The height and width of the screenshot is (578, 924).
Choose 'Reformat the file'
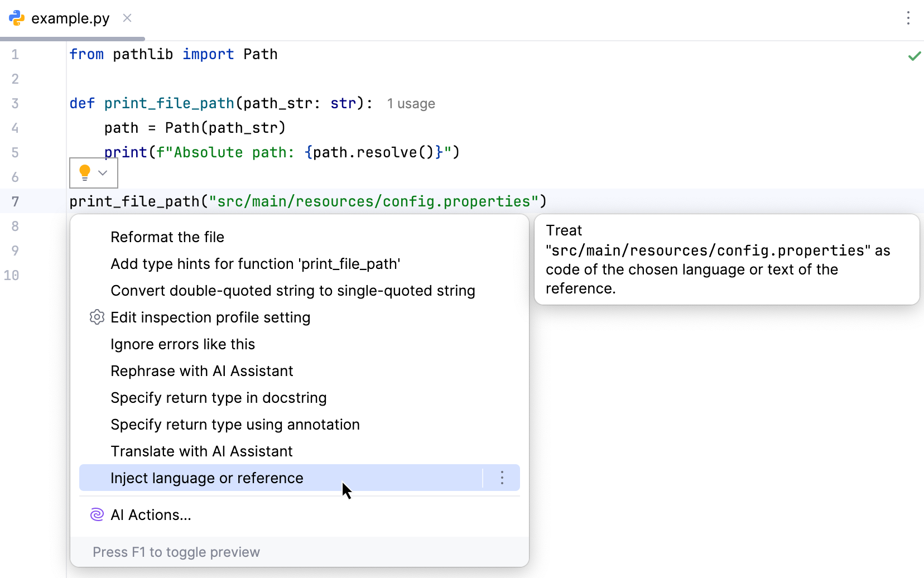[x=167, y=237]
